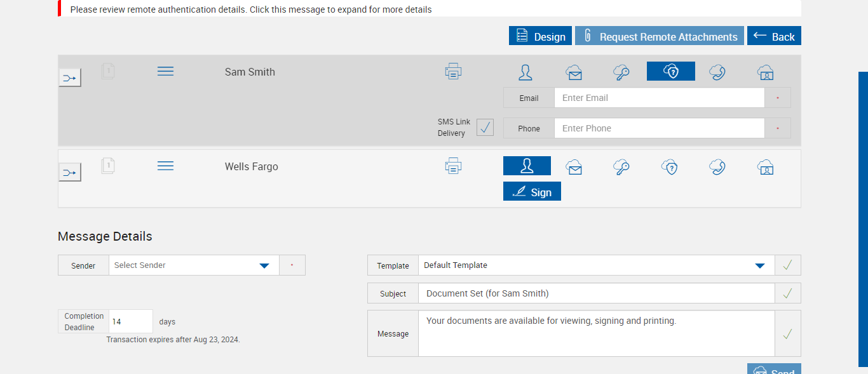This screenshot has height=374, width=868.
Task: Go Back using the Back button
Action: 774,36
